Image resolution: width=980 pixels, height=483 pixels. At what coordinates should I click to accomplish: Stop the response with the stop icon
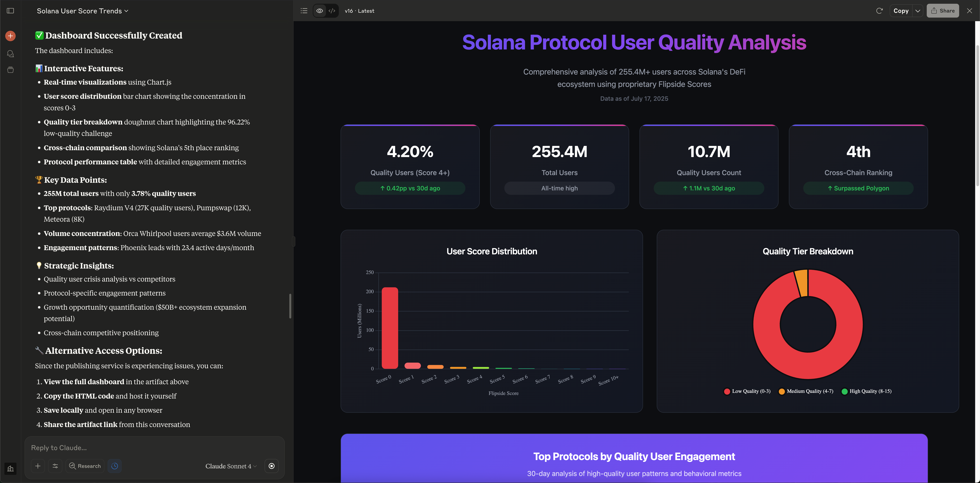point(272,466)
